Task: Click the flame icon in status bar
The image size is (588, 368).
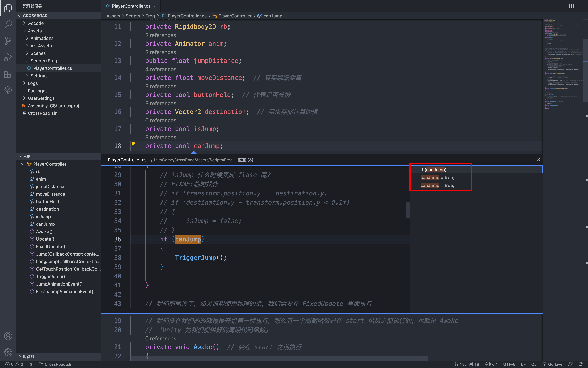Action: (31, 364)
